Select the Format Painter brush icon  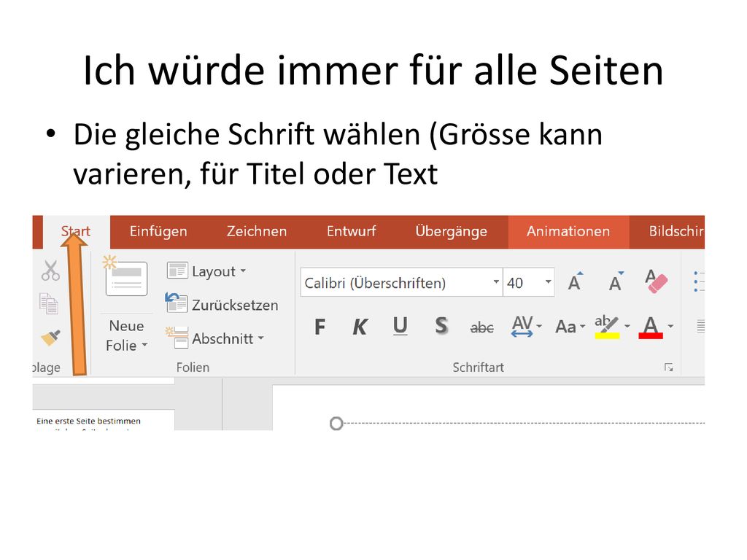pyautogui.click(x=50, y=338)
